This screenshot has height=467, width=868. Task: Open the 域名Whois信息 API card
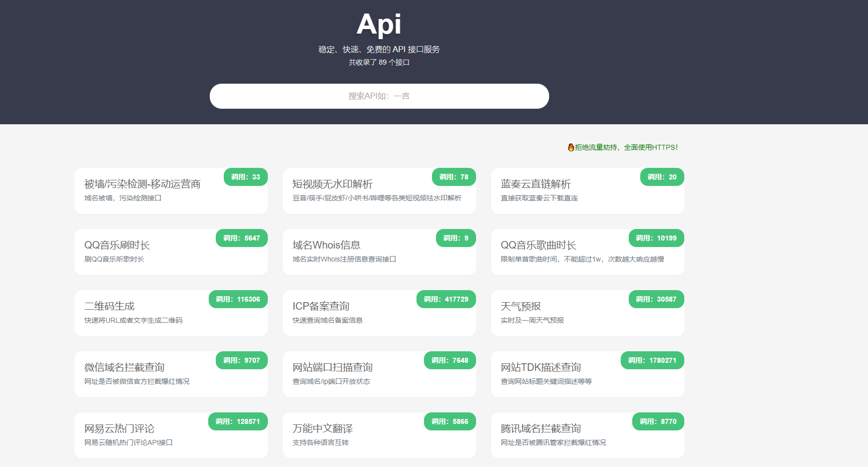pyautogui.click(x=379, y=252)
